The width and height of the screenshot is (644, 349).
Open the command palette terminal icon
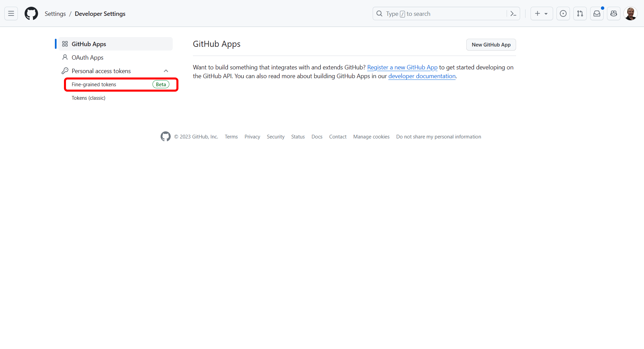(513, 13)
